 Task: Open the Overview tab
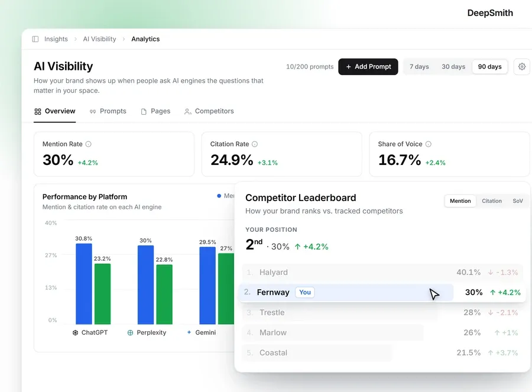click(x=54, y=111)
